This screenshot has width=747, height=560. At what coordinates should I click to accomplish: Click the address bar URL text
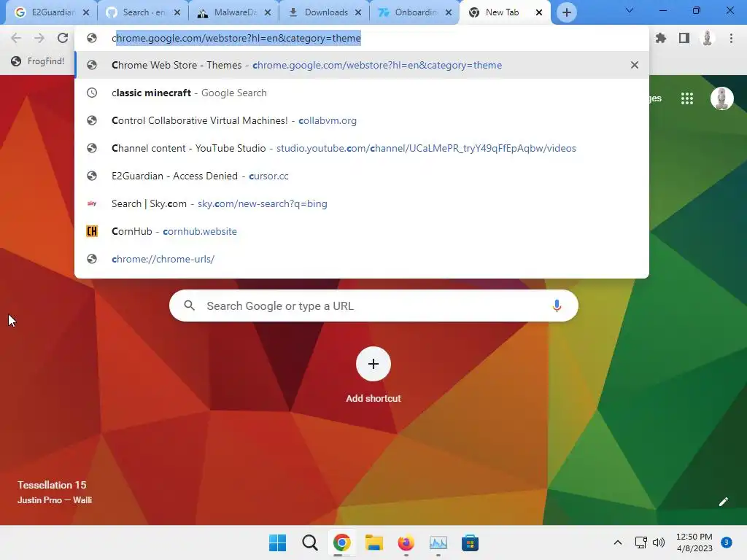pyautogui.click(x=236, y=38)
